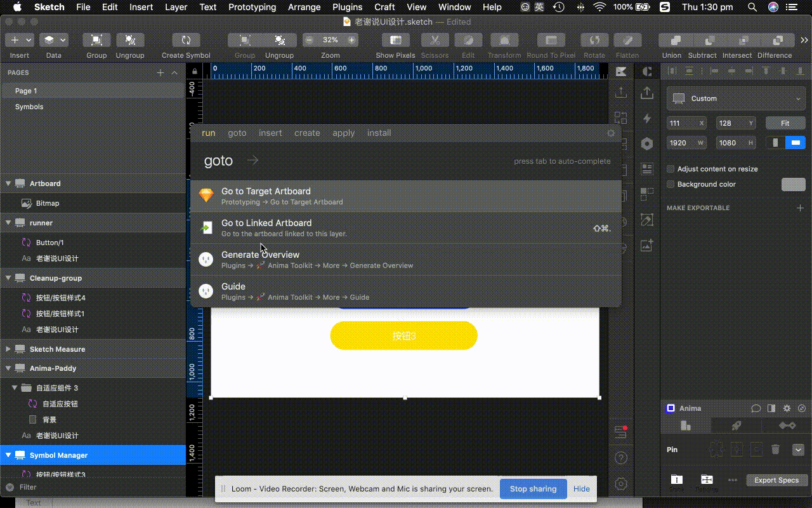The width and height of the screenshot is (812, 508).
Task: Enable the Background color checkbox
Action: click(671, 184)
